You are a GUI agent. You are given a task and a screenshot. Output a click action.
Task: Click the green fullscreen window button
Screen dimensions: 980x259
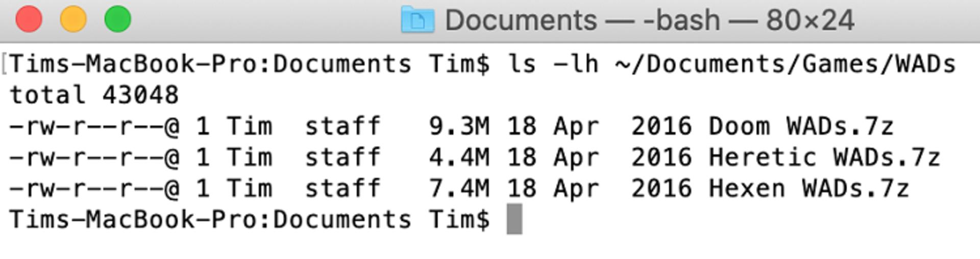click(117, 19)
